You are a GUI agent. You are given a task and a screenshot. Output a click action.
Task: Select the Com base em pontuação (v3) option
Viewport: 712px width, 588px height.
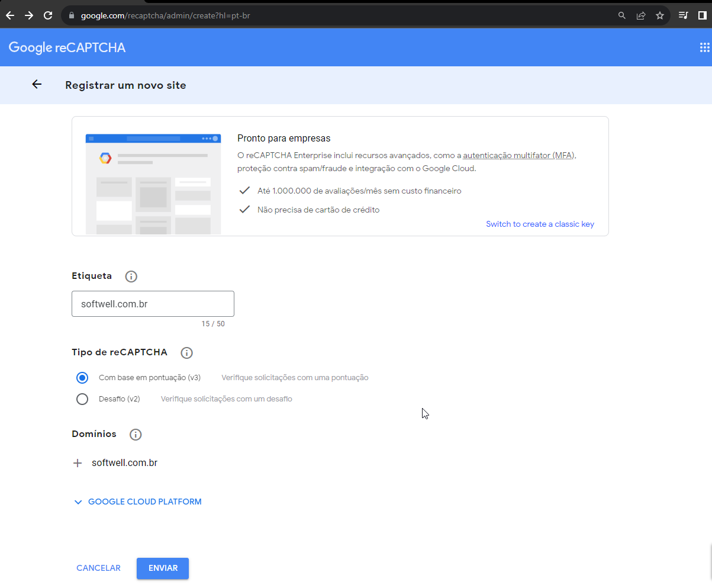(x=82, y=377)
